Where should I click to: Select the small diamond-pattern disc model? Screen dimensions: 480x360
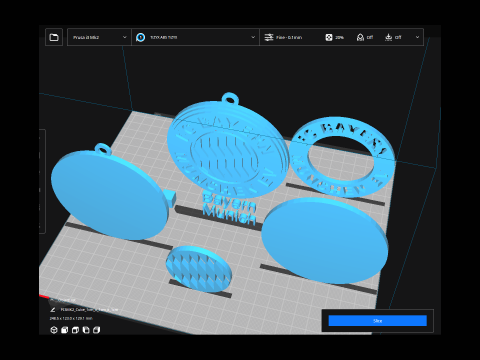[x=199, y=268]
